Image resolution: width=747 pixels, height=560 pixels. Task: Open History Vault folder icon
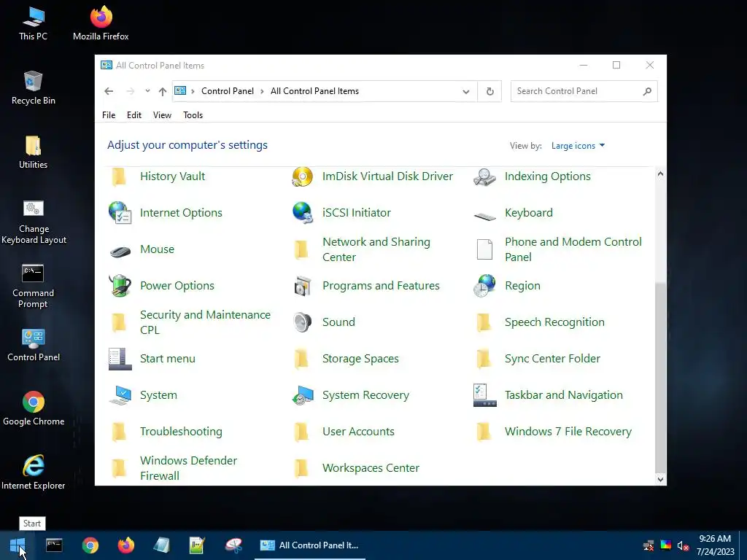tap(119, 176)
